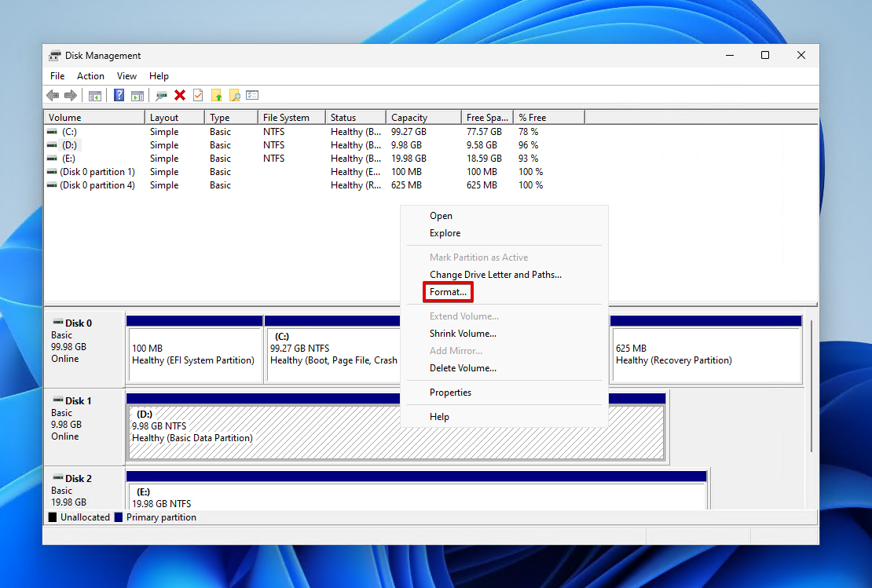Click the (C:) volume icon in the volume list

tap(50, 131)
